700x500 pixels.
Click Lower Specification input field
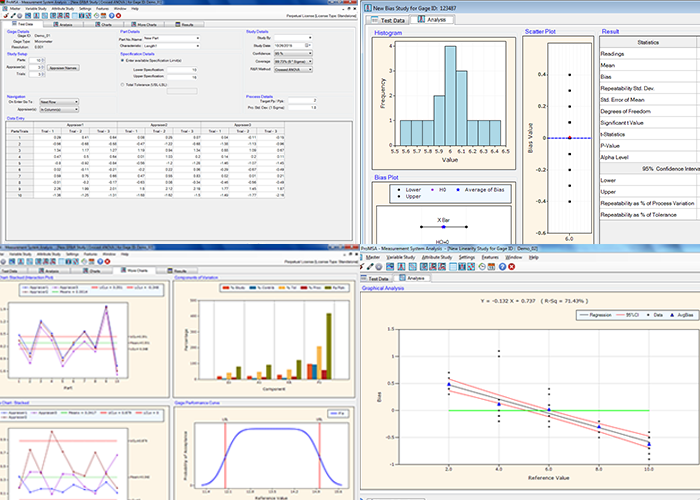pos(182,70)
